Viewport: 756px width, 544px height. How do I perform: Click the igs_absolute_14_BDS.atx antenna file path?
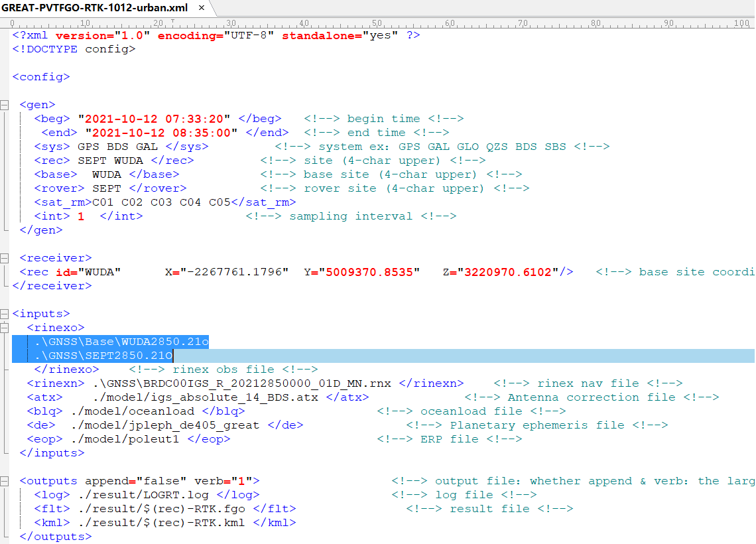point(206,397)
